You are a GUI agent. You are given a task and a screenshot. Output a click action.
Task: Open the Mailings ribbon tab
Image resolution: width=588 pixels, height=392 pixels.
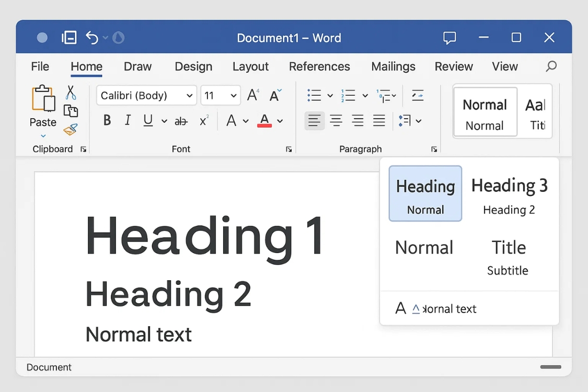click(x=393, y=66)
